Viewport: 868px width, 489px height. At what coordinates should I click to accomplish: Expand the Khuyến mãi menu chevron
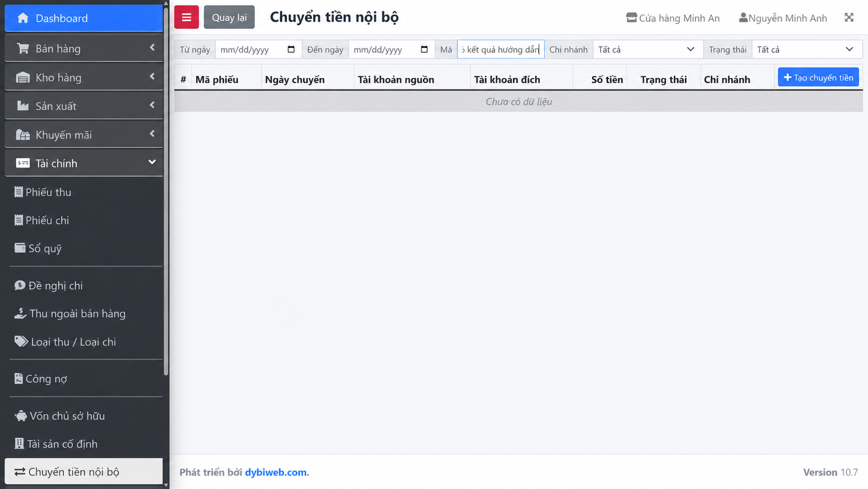click(152, 134)
